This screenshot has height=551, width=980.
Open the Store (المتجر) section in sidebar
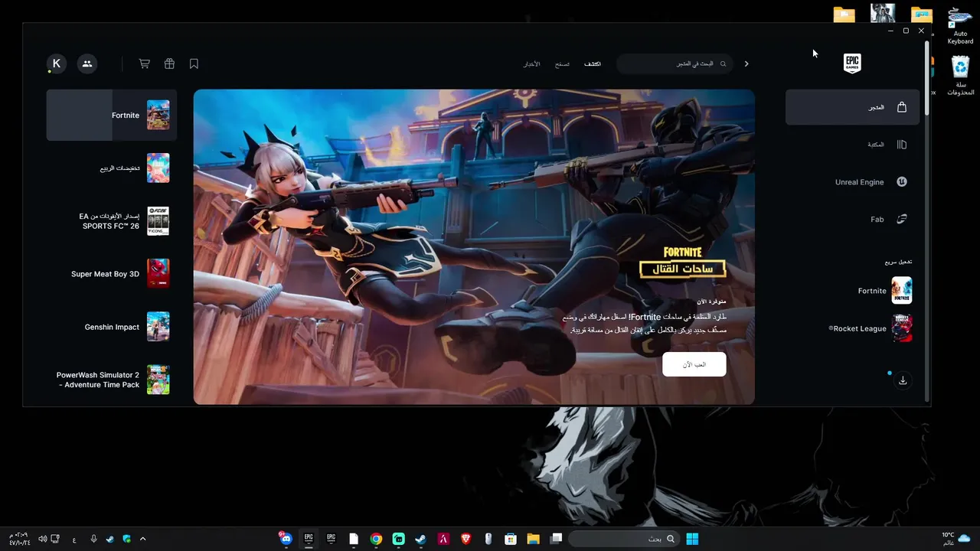point(852,107)
